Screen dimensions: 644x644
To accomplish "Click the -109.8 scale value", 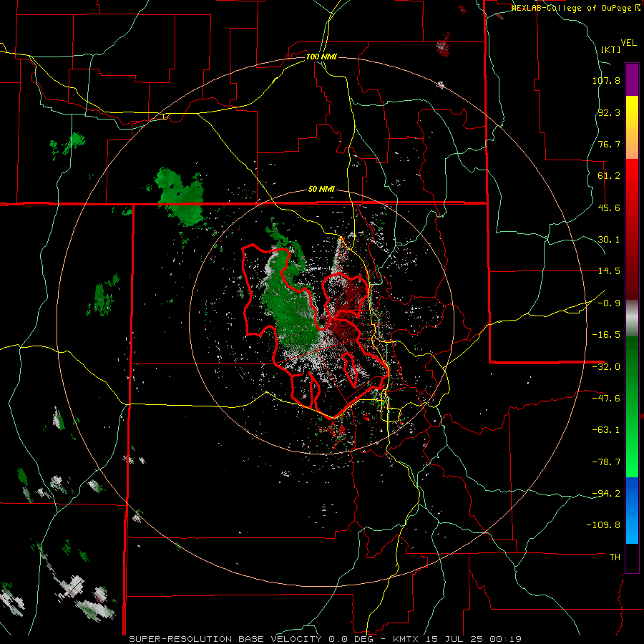I will point(603,525).
